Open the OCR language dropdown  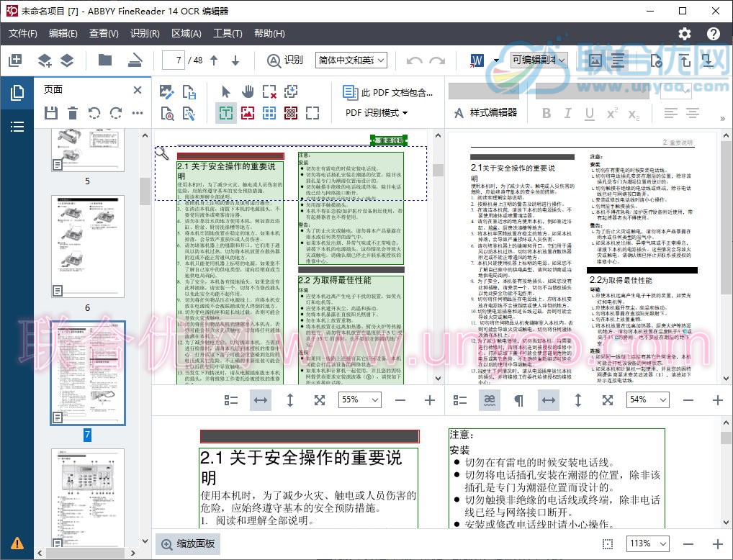pos(351,60)
